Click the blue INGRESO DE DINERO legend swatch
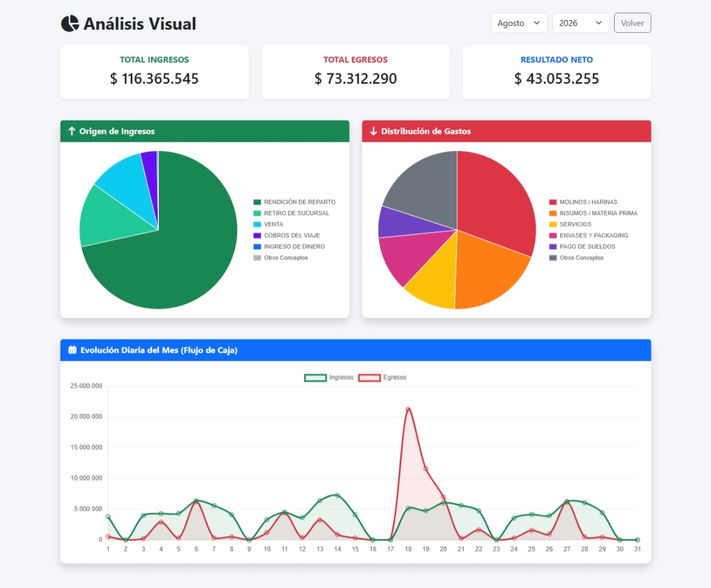 [x=257, y=247]
